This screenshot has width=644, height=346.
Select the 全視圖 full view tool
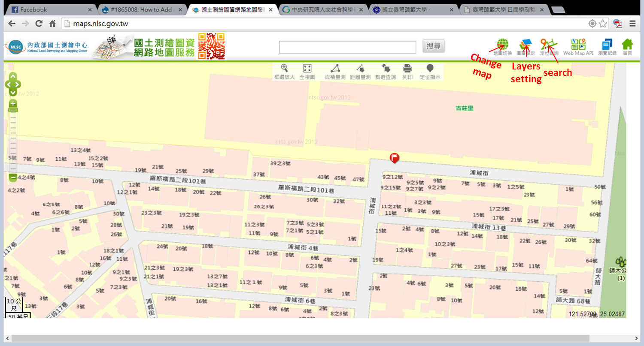[307, 72]
